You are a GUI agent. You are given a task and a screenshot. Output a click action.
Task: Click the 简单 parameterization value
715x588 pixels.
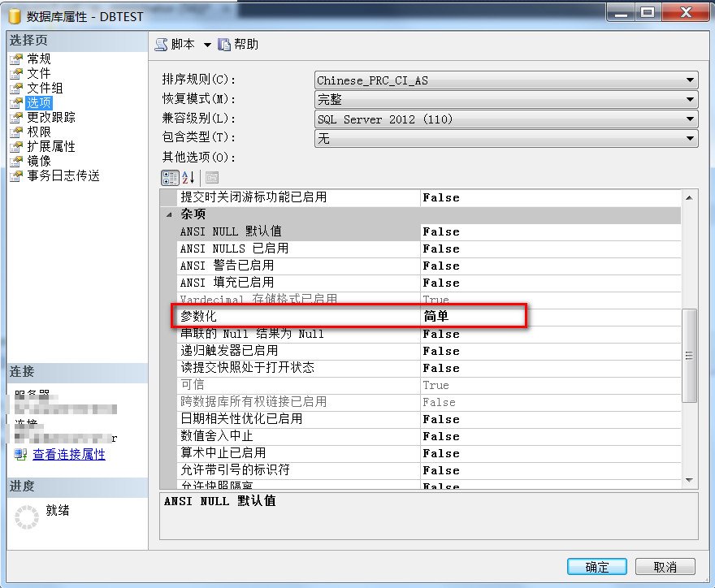(436, 316)
